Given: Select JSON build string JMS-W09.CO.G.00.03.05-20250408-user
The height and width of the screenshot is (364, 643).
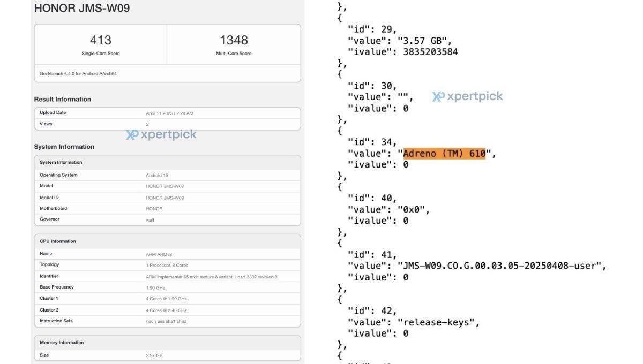Looking at the screenshot, I should (502, 266).
